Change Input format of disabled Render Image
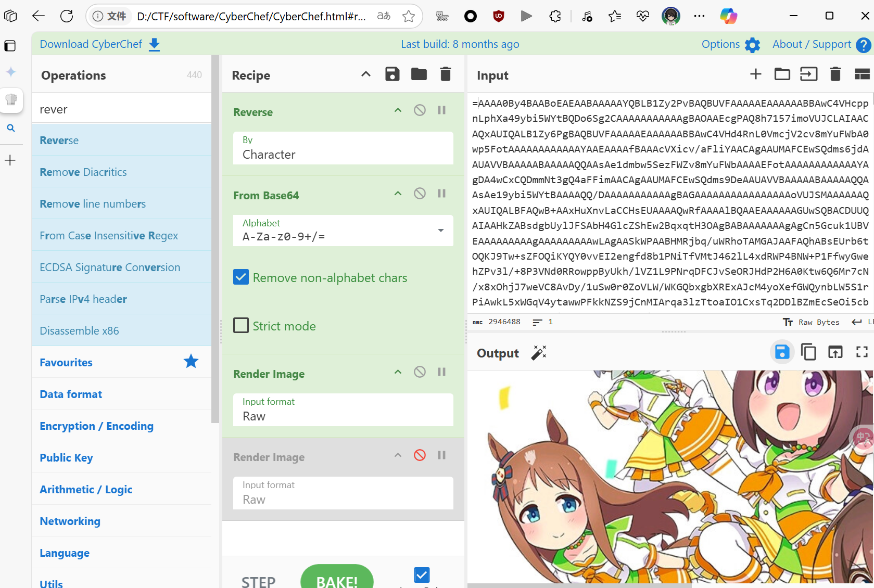 tap(343, 493)
